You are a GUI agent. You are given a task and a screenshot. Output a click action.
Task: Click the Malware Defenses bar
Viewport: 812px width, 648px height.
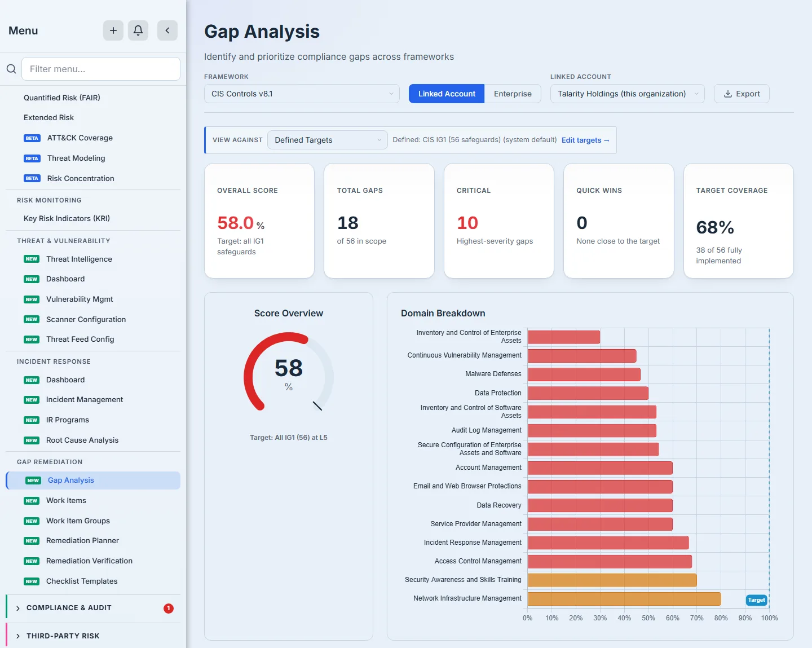point(584,374)
